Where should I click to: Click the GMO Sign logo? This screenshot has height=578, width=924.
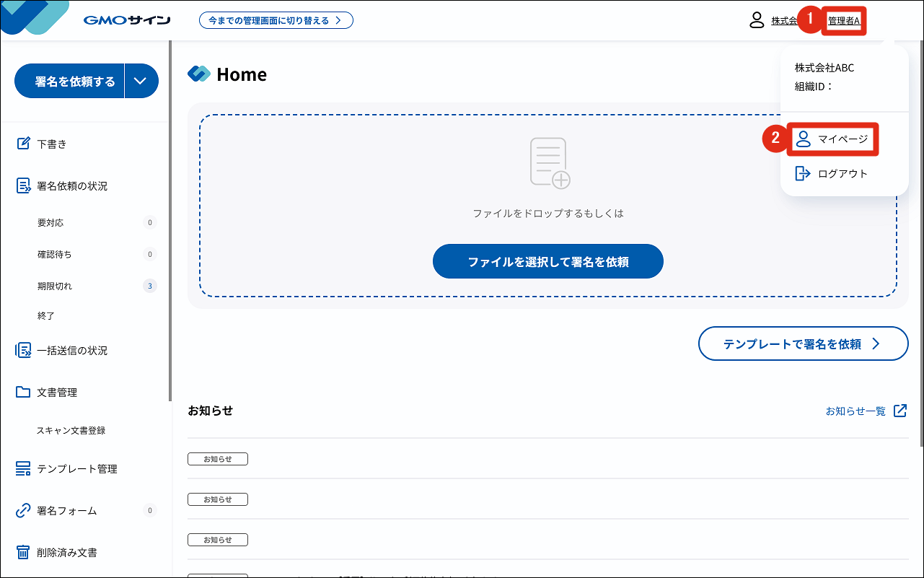pyautogui.click(x=126, y=20)
